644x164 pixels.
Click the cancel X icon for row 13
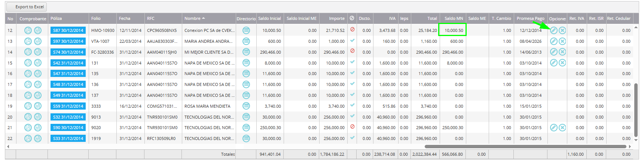click(x=562, y=41)
